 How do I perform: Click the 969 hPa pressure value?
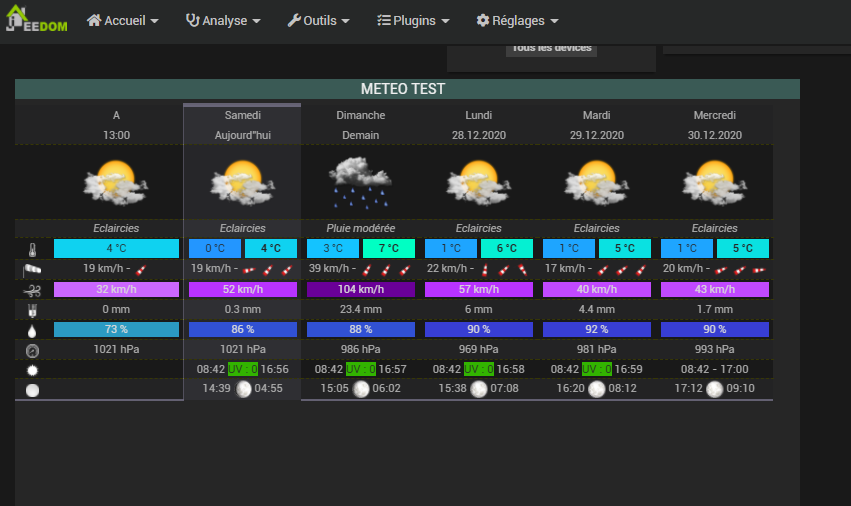coord(479,349)
